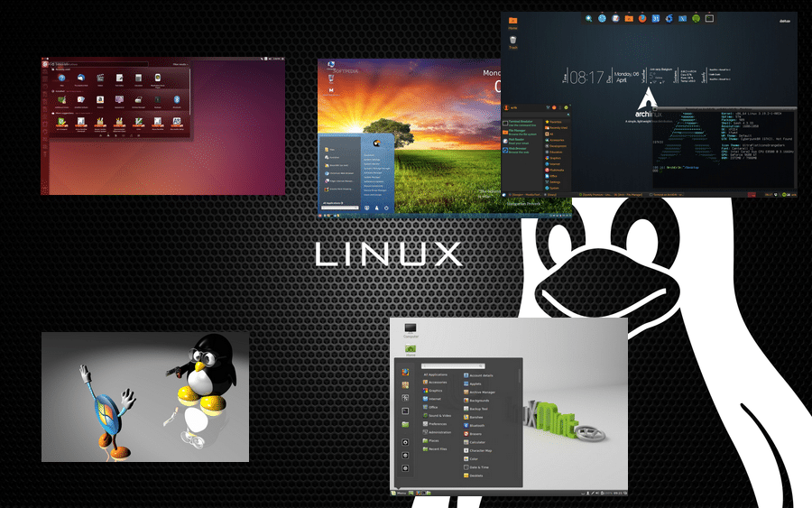Click the Mint menu search field
812x508 pixels.
click(453, 366)
